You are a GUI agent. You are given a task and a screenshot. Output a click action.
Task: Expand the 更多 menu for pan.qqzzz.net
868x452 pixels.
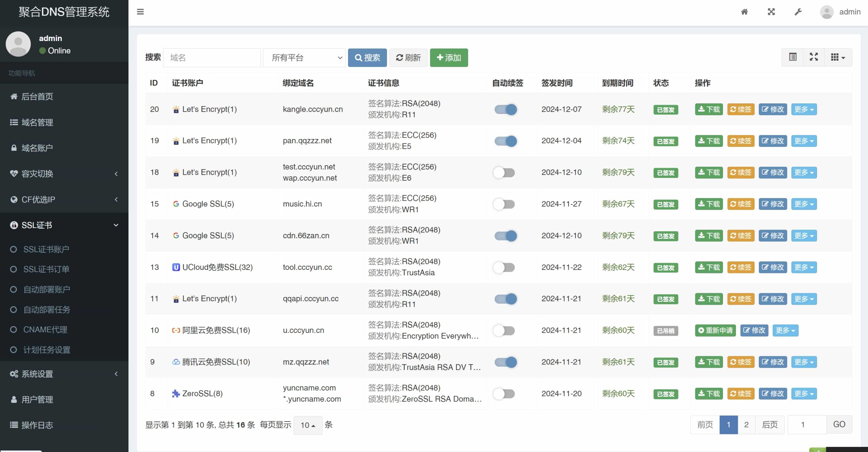(804, 141)
